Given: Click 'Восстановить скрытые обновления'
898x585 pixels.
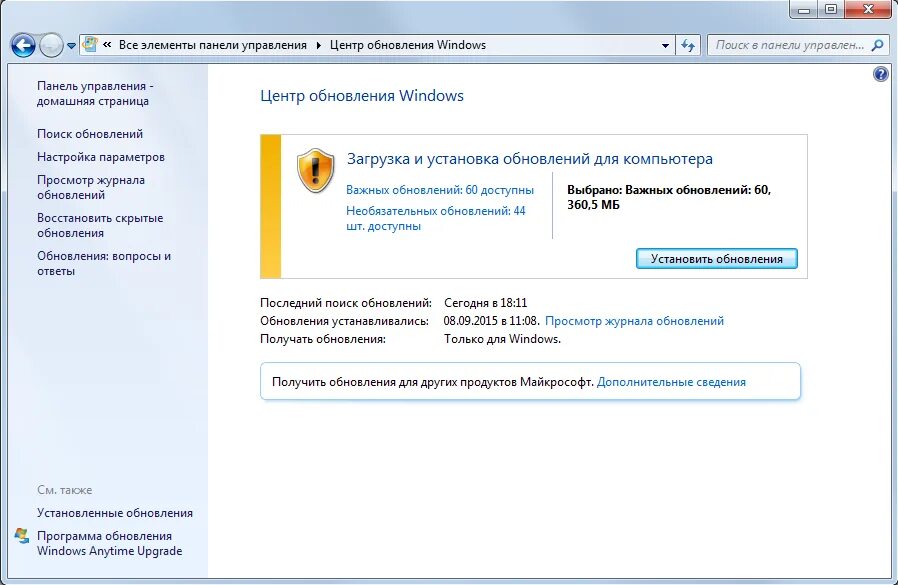Looking at the screenshot, I should click(x=100, y=226).
